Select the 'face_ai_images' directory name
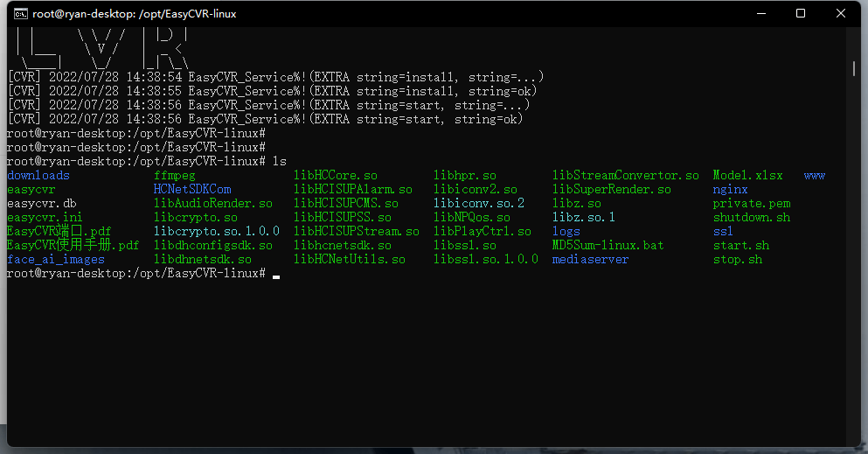 pyautogui.click(x=56, y=260)
